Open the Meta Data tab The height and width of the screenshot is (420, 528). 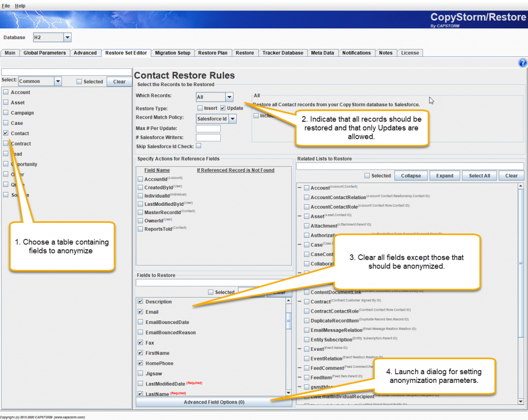click(x=323, y=53)
